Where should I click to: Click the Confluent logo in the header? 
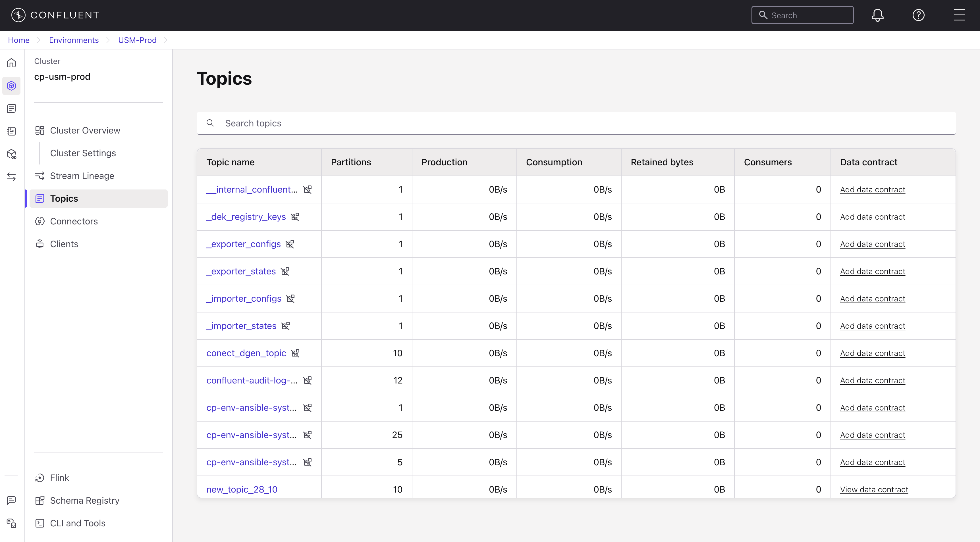tap(55, 15)
